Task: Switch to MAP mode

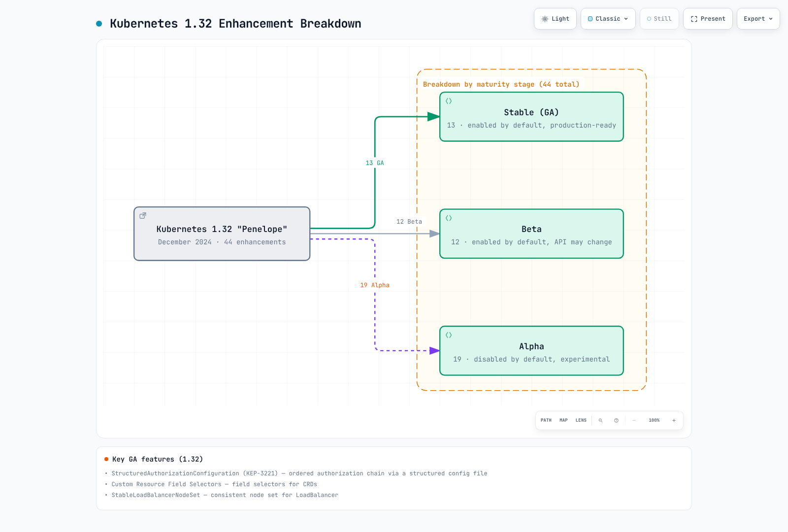Action: 563,420
